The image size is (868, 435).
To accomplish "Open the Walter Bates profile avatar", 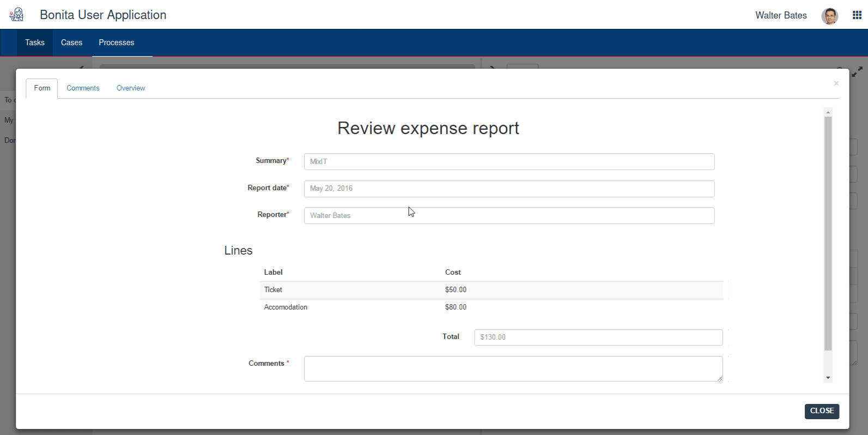I will (x=829, y=16).
